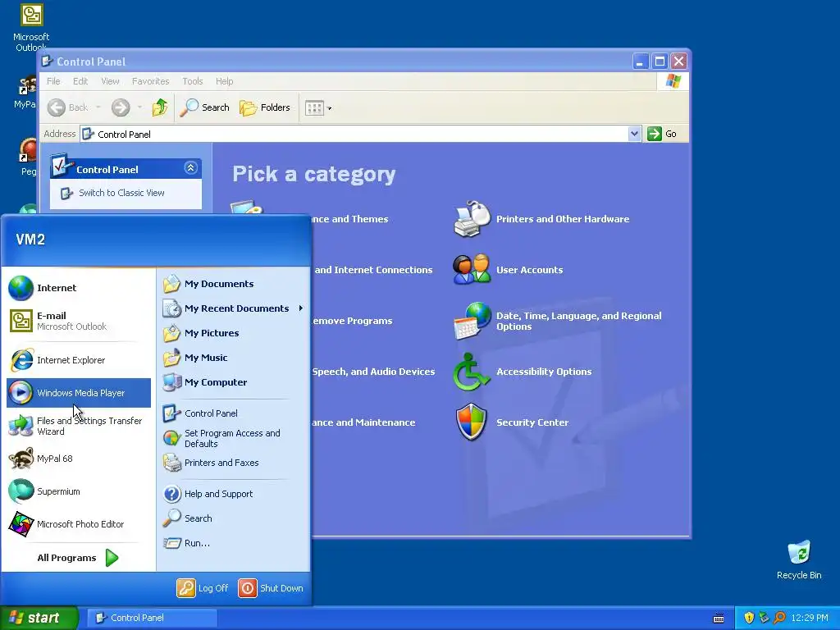The image size is (840, 630).
Task: Expand All Programs list
Action: [x=78, y=558]
